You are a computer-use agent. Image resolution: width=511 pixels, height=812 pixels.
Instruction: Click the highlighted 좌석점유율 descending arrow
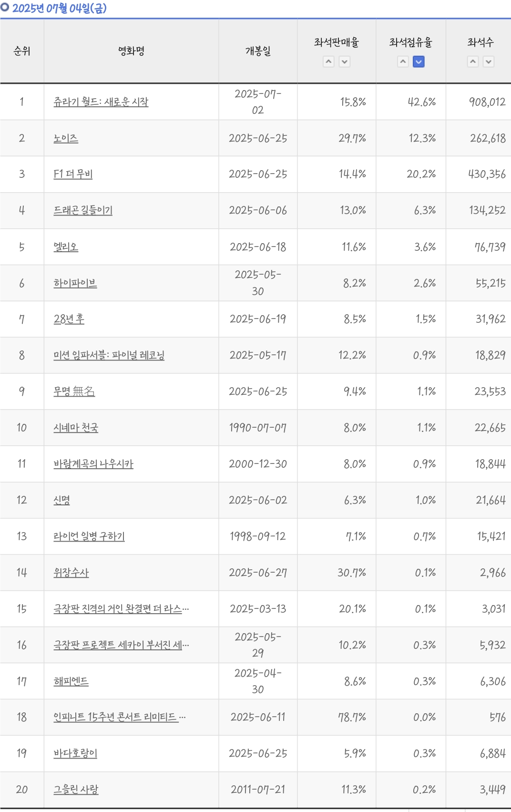pos(419,62)
